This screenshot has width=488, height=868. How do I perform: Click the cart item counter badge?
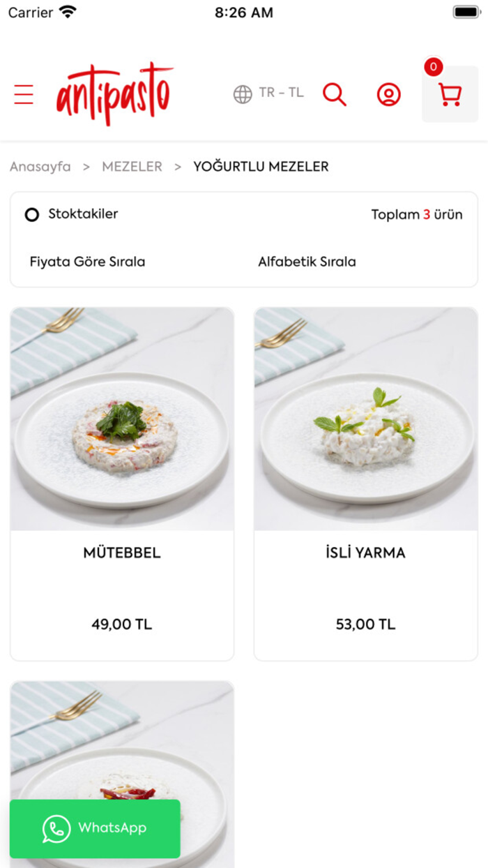433,68
